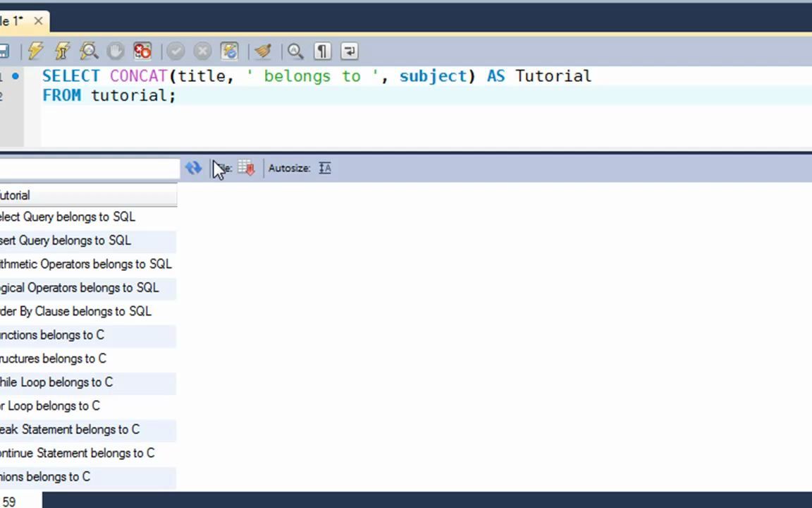The image size is (812, 508).
Task: Close the SQL File 1 tab
Action: pos(38,21)
